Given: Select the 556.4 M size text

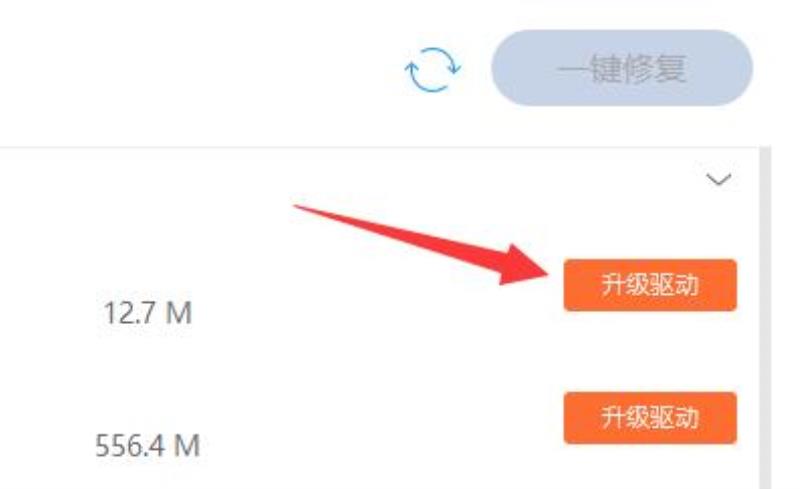Looking at the screenshot, I should tap(147, 446).
